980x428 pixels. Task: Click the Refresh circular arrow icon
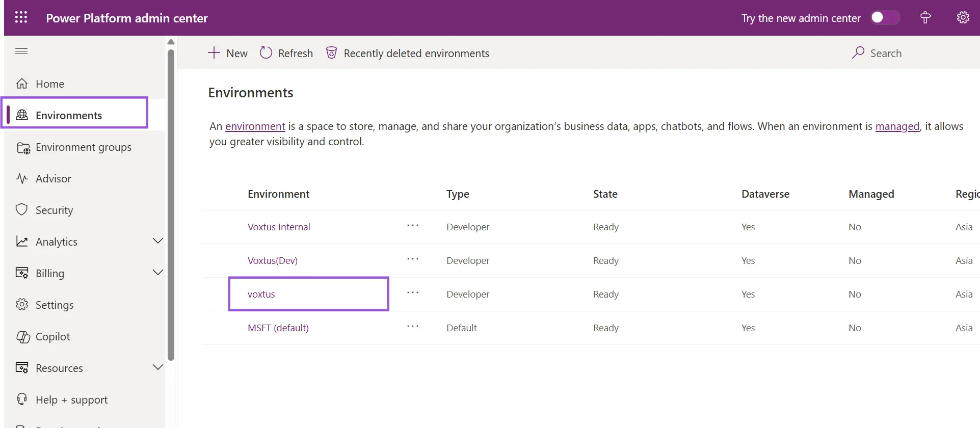[266, 53]
